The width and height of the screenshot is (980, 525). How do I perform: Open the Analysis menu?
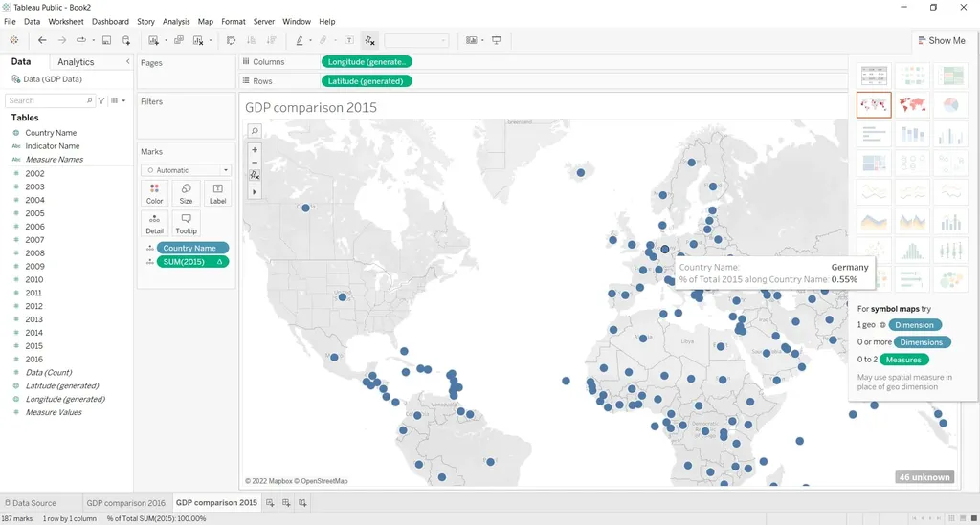click(176, 21)
